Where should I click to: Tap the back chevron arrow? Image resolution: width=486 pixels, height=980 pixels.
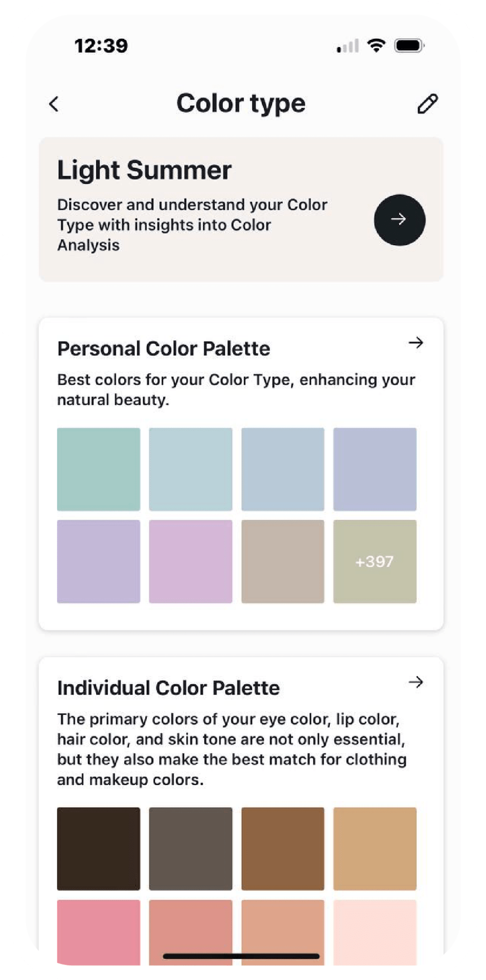54,104
